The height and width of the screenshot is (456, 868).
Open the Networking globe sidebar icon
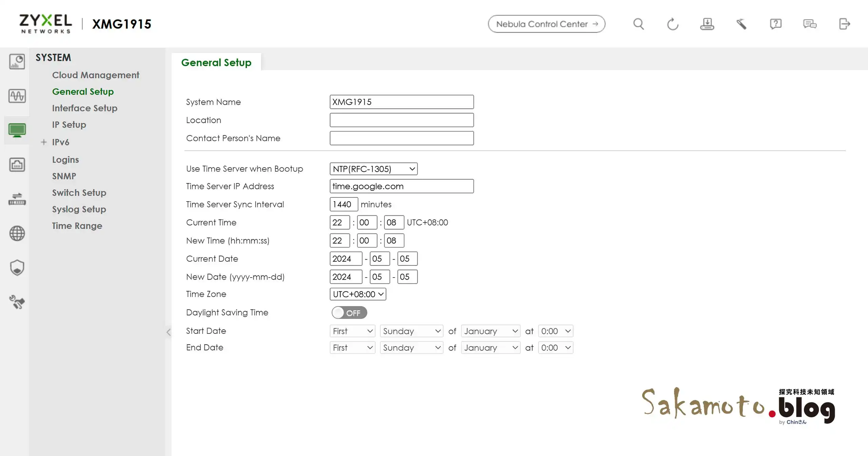click(17, 233)
